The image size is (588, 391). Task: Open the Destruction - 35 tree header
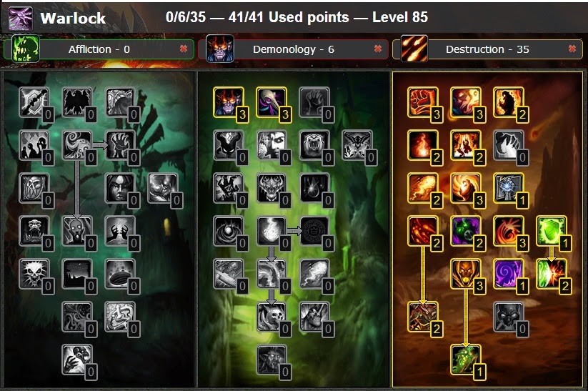487,49
